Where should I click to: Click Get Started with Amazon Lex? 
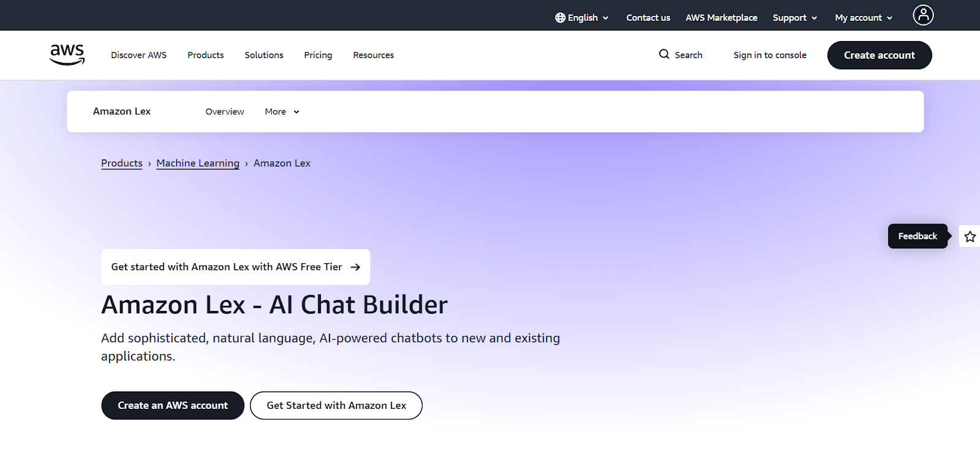pyautogui.click(x=336, y=405)
